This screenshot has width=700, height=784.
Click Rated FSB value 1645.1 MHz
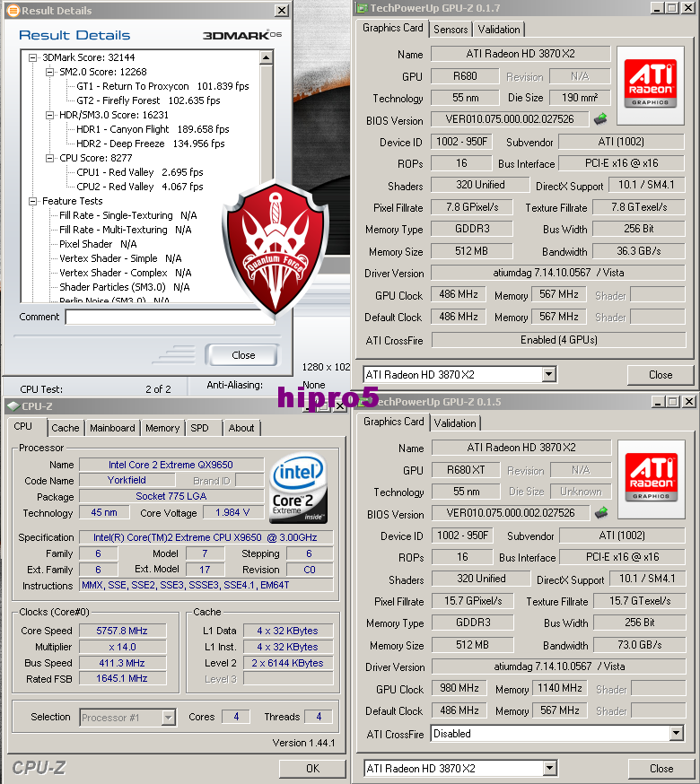(122, 678)
